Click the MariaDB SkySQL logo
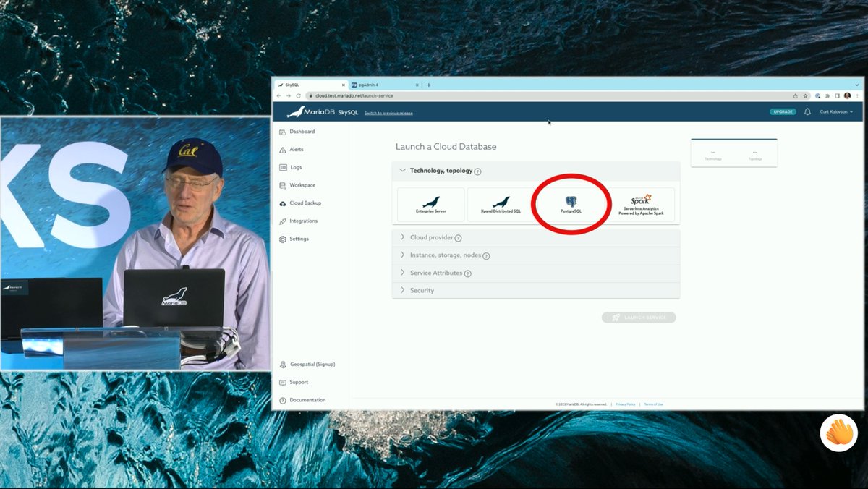868x489 pixels. (x=322, y=112)
